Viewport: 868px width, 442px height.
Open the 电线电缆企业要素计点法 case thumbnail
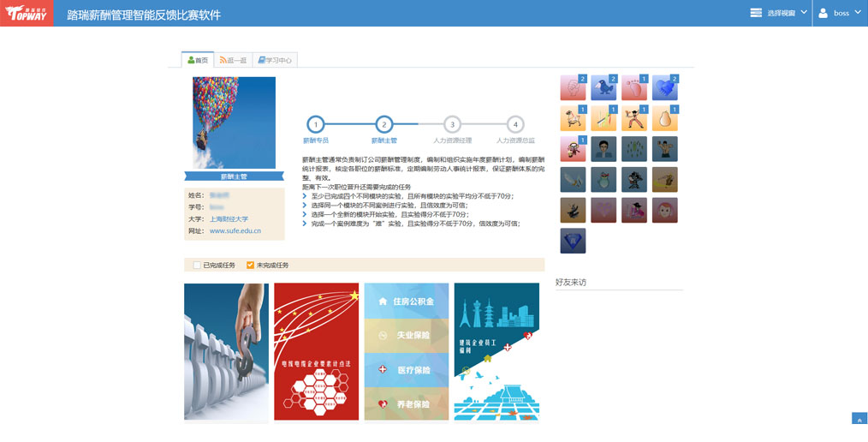[x=316, y=351]
